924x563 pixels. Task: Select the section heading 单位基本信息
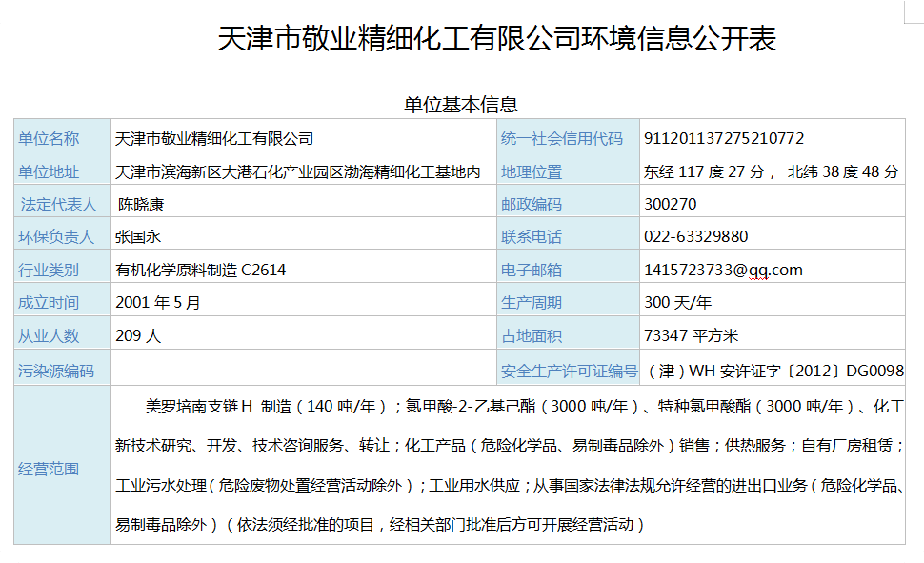click(461, 105)
